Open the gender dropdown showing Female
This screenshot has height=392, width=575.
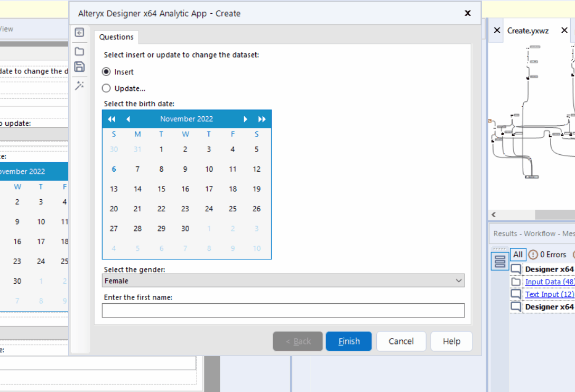(283, 281)
